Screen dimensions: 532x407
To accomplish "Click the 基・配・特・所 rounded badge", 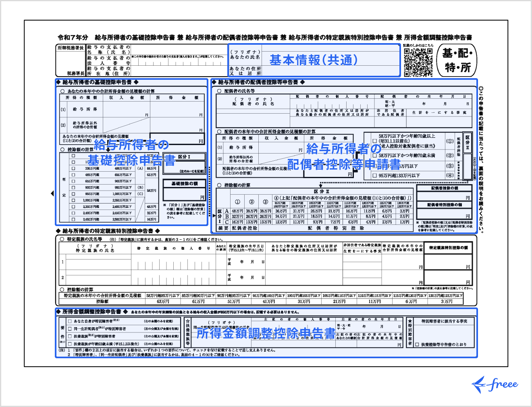I will point(457,60).
